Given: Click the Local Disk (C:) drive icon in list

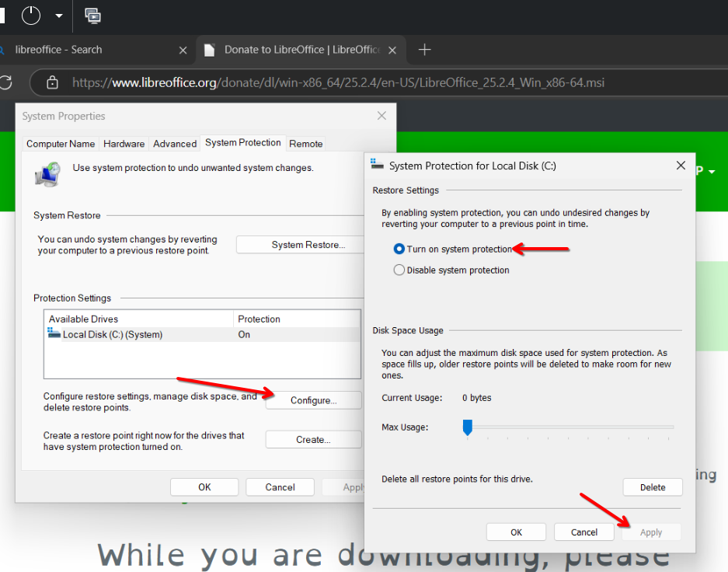Looking at the screenshot, I should click(x=54, y=333).
